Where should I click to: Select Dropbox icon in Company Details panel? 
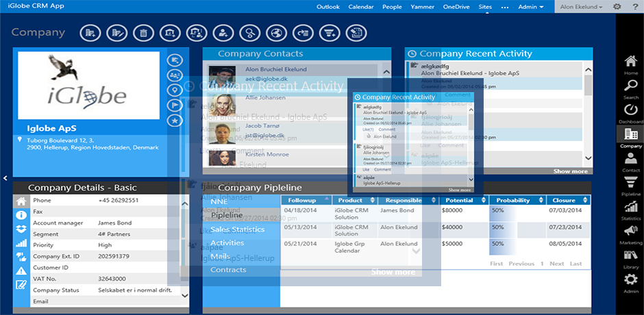tap(21, 229)
